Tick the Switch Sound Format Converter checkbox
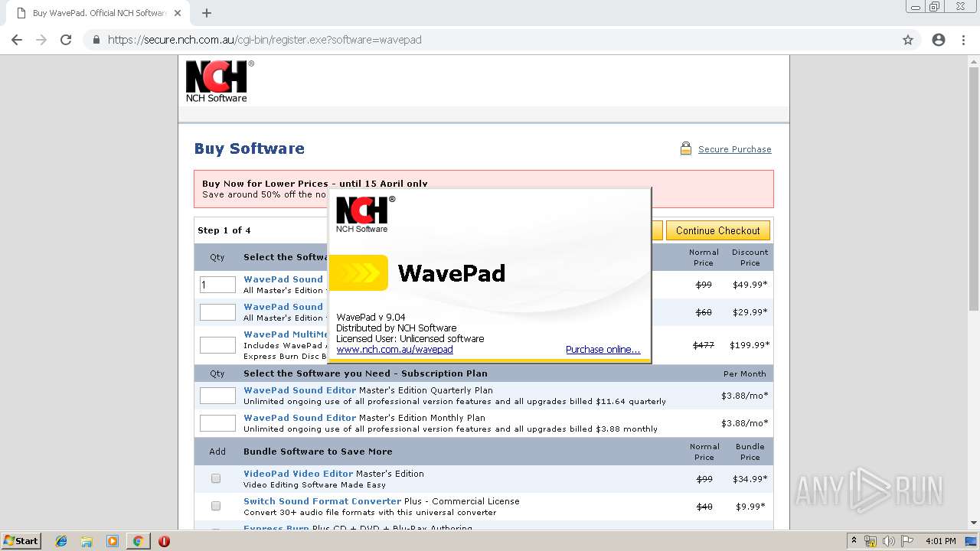The height and width of the screenshot is (551, 980). click(216, 506)
